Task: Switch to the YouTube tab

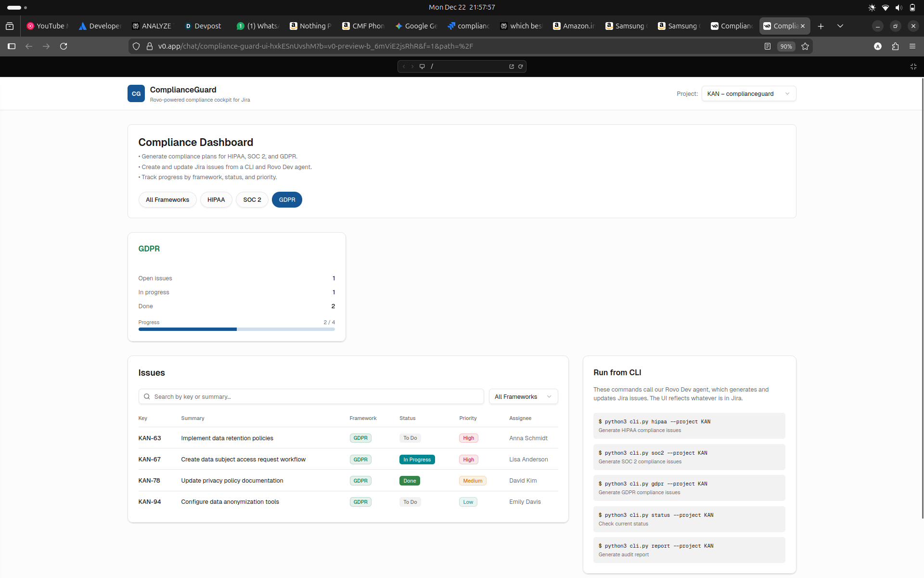Action: pos(47,26)
